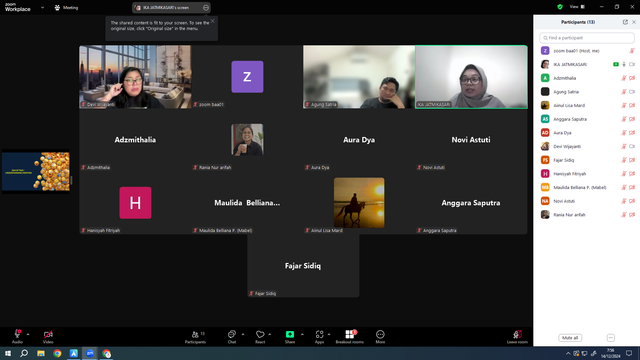Open Windows taskbar search

click(24, 353)
